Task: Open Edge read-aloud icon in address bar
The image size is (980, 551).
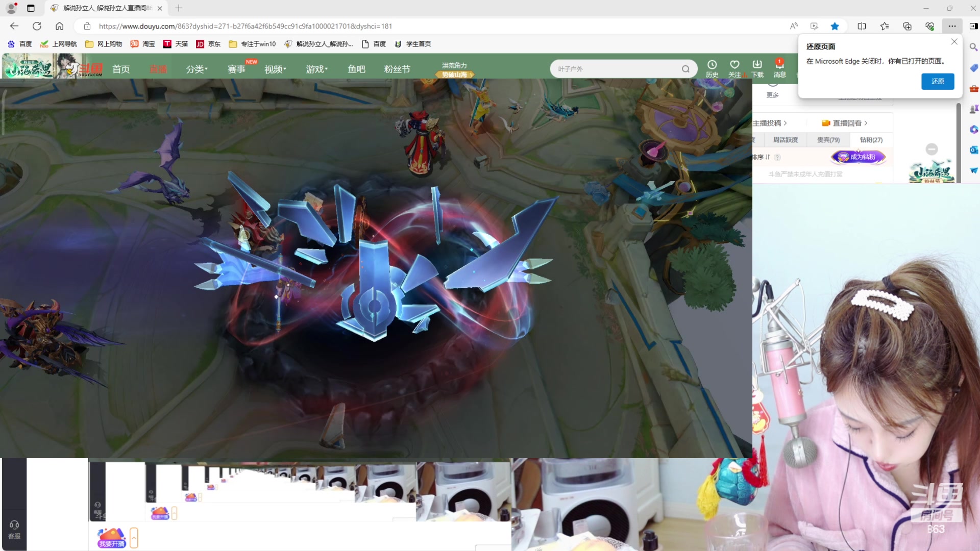Action: pos(794,26)
